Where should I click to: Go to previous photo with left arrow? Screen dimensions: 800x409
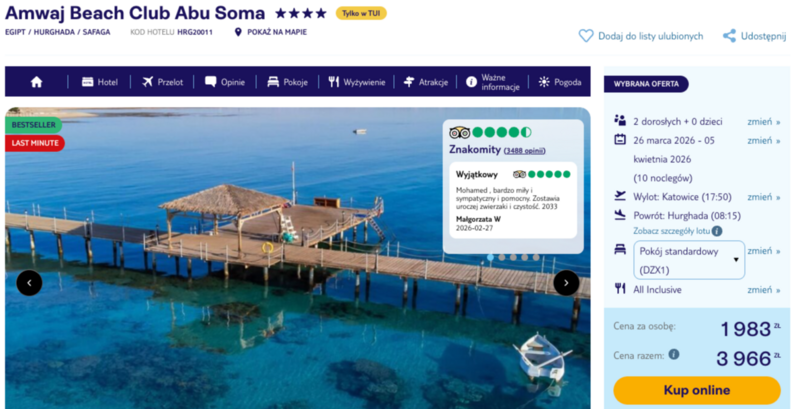click(29, 283)
